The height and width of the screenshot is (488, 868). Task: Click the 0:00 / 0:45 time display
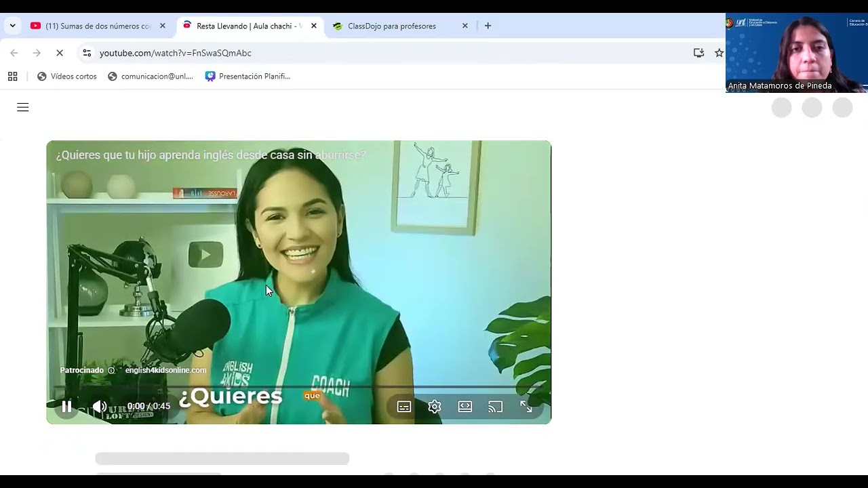click(x=149, y=407)
